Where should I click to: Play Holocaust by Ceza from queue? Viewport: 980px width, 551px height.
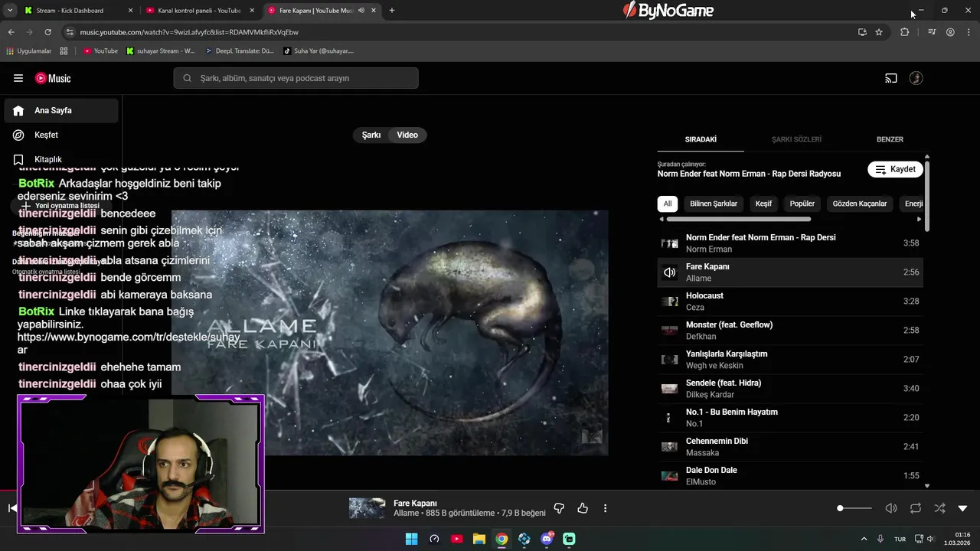(790, 302)
